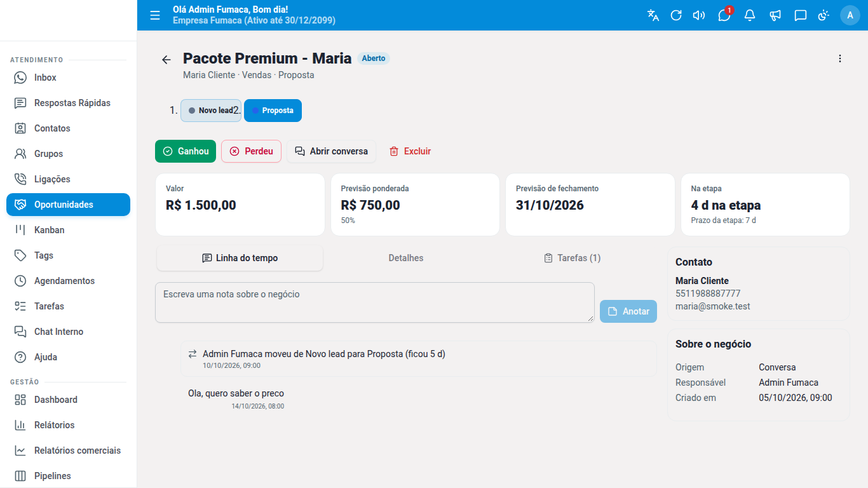The width and height of the screenshot is (868, 488).
Task: Switch to the Linha do tempo tab
Action: [240, 258]
